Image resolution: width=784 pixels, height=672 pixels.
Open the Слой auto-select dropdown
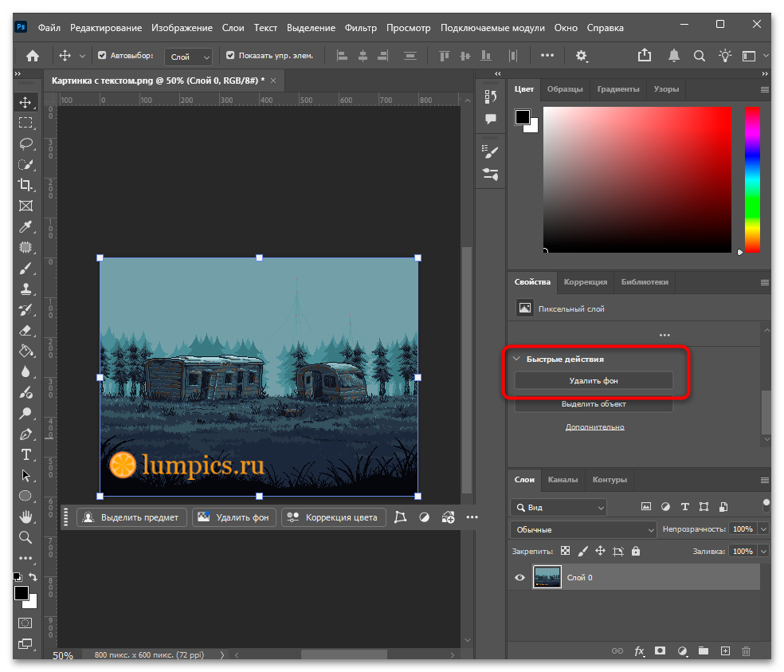189,57
